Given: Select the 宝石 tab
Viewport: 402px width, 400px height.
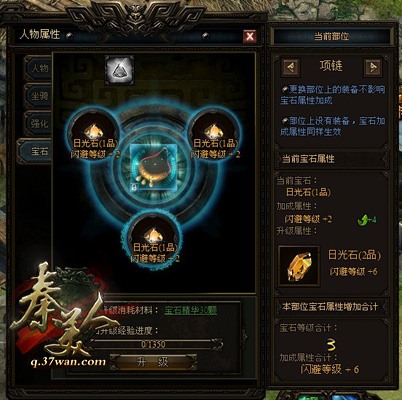Looking at the screenshot, I should click(x=37, y=151).
